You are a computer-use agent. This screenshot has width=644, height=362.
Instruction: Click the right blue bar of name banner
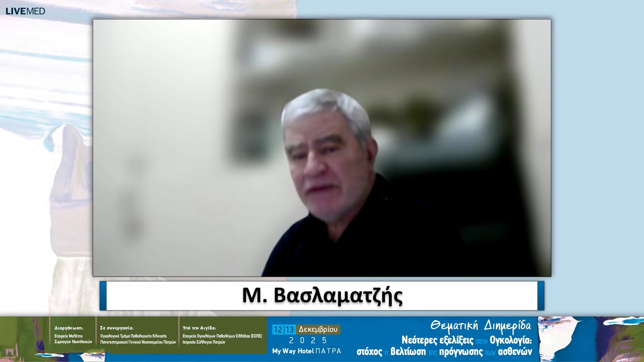pos(541,296)
